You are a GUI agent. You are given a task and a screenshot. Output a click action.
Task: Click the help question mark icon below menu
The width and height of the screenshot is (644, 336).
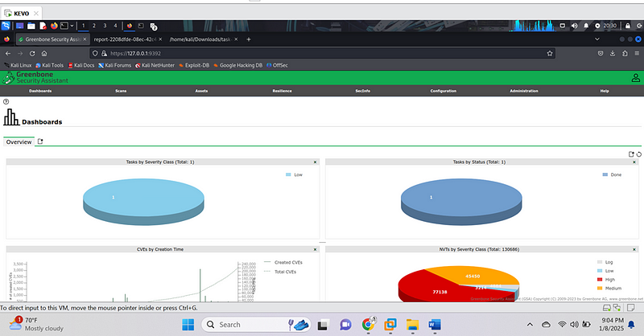tap(6, 101)
